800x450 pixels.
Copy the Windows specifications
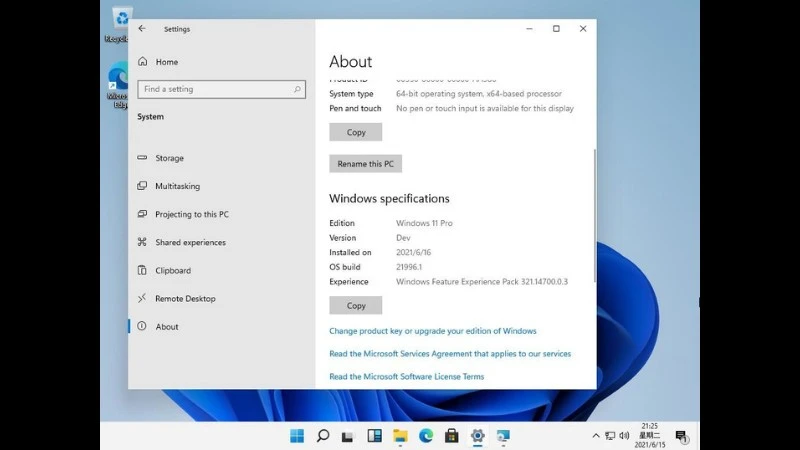point(356,306)
